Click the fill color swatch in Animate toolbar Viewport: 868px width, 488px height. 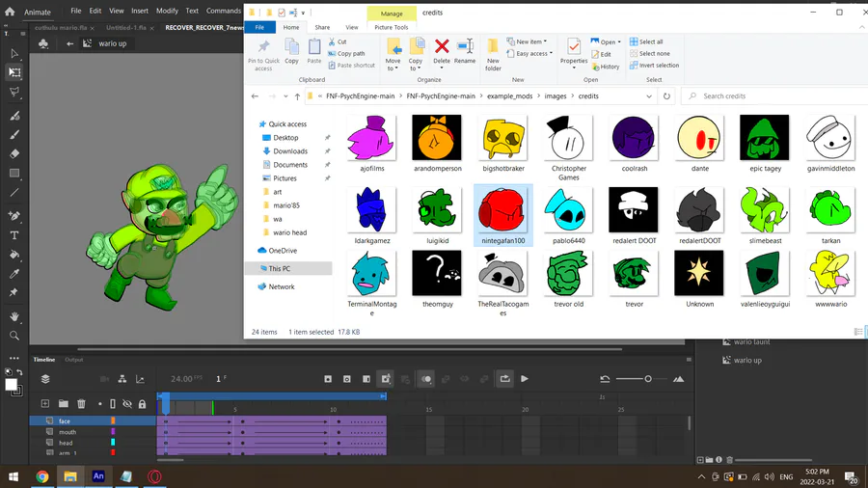pos(11,385)
